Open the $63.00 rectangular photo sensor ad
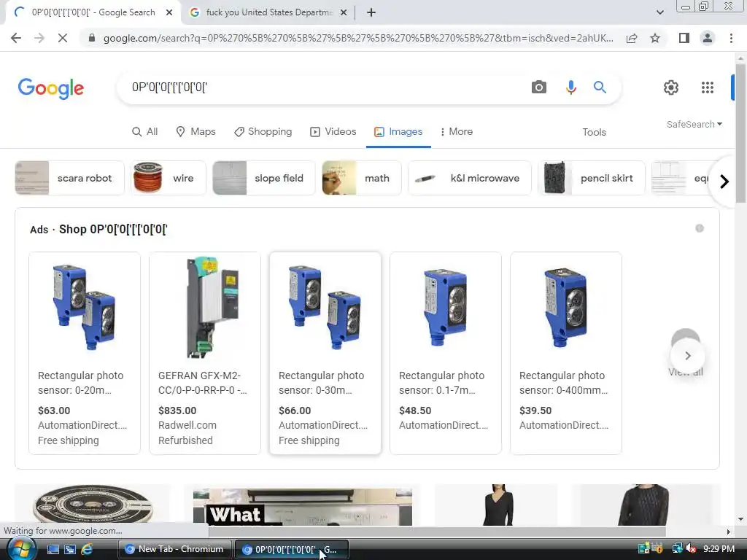Screen dimensions: 747x560 click(x=85, y=353)
